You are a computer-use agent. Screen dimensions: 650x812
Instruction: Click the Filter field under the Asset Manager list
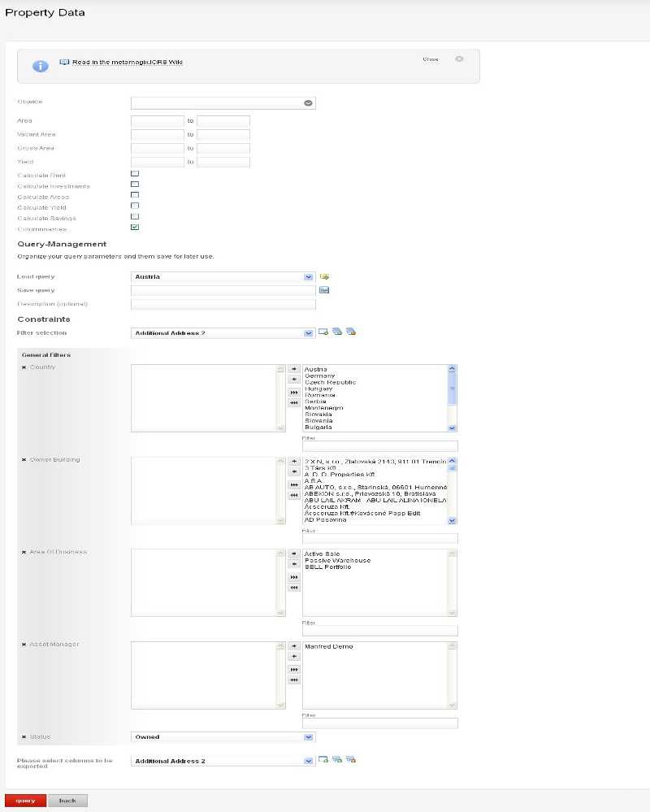click(x=380, y=723)
